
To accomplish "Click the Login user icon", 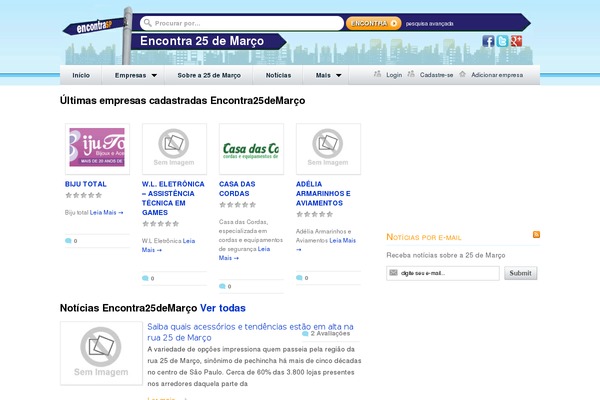I will pyautogui.click(x=377, y=74).
